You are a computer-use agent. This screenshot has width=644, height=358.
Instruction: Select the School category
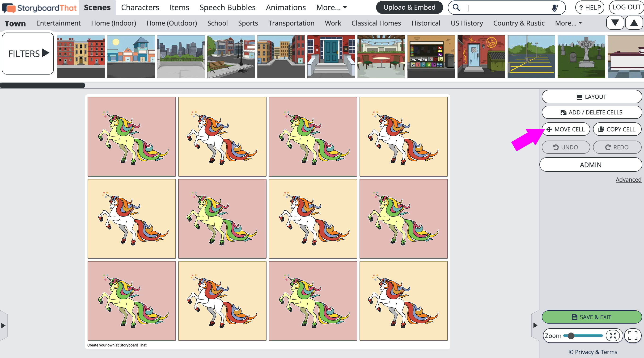[x=217, y=23]
